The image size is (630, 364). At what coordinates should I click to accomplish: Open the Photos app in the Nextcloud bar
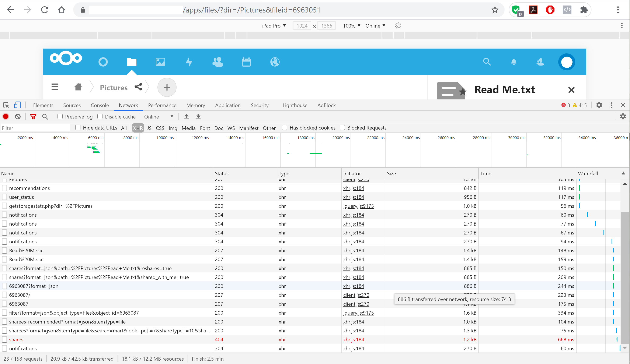[160, 62]
